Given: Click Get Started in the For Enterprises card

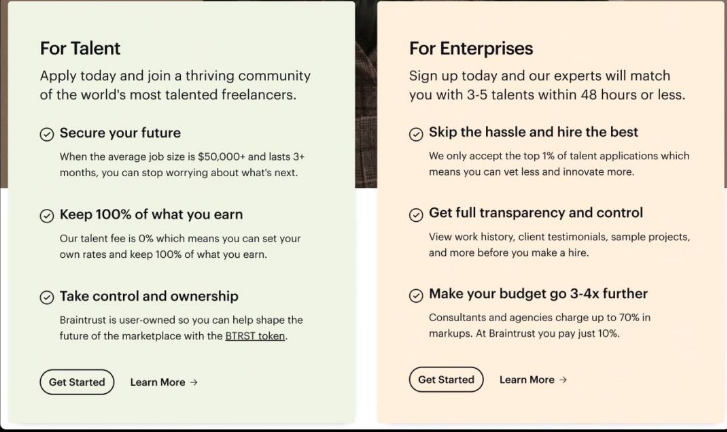Looking at the screenshot, I should coord(446,380).
